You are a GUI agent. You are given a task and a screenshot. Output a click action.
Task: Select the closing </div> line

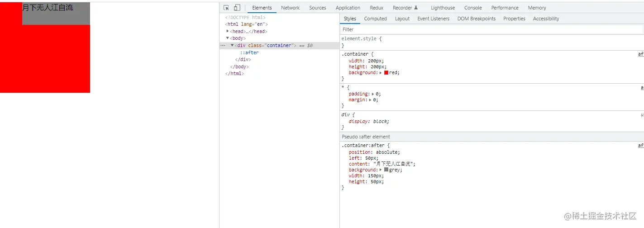click(x=243, y=59)
